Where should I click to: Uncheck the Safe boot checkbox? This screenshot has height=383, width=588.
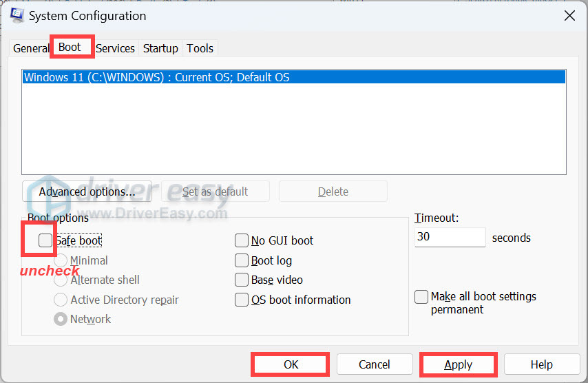45,240
